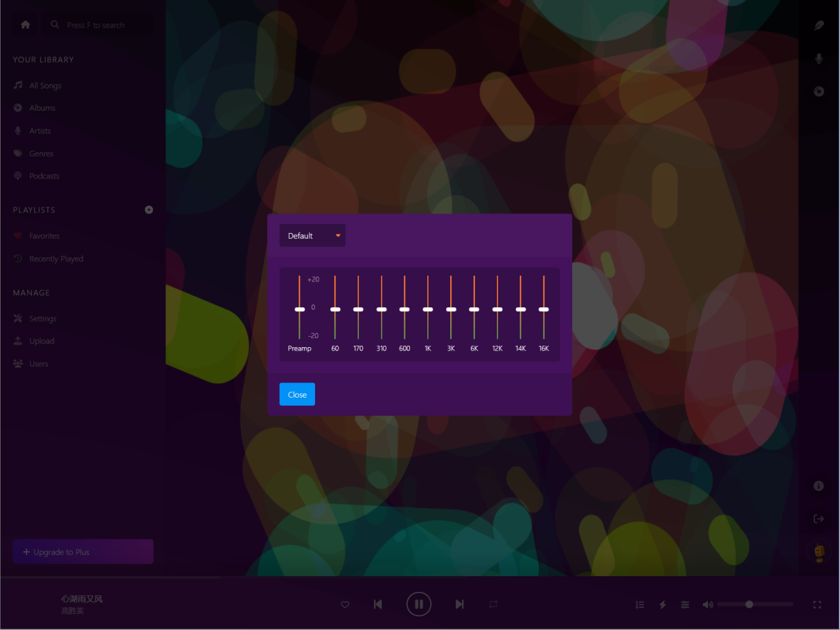Click the create playlist plus icon
Viewport: 840px width, 630px height.
[x=149, y=210]
